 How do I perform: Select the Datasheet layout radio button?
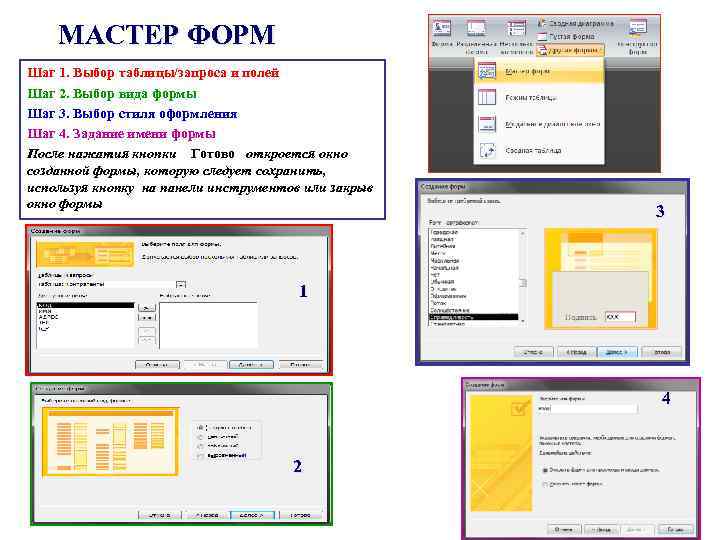click(200, 446)
